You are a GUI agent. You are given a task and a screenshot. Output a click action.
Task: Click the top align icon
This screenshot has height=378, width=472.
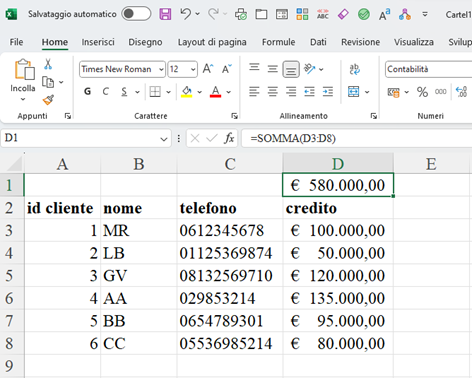point(254,68)
